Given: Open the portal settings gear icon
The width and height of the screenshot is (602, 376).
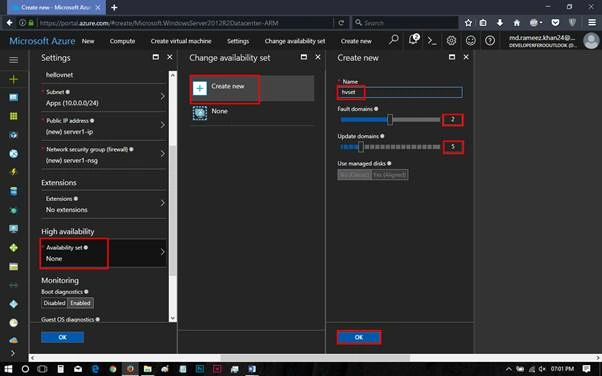Looking at the screenshot, I should click(451, 40).
